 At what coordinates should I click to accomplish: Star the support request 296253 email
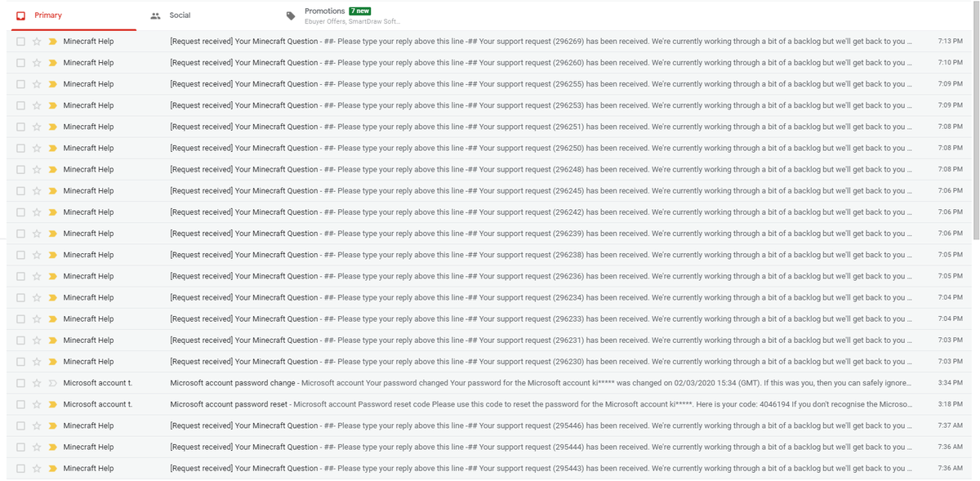coord(37,105)
